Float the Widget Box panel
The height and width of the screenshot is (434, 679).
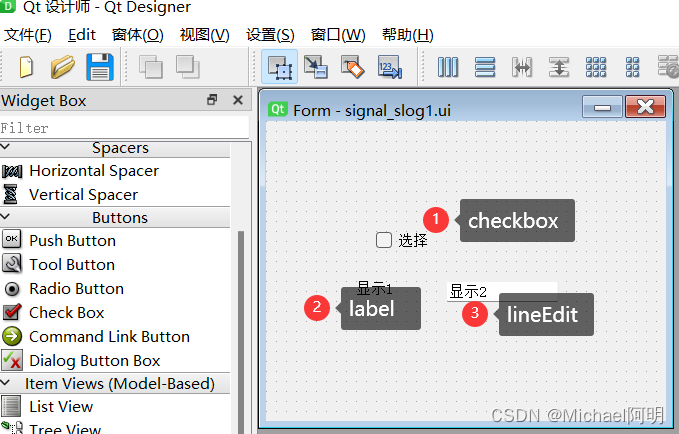(212, 100)
